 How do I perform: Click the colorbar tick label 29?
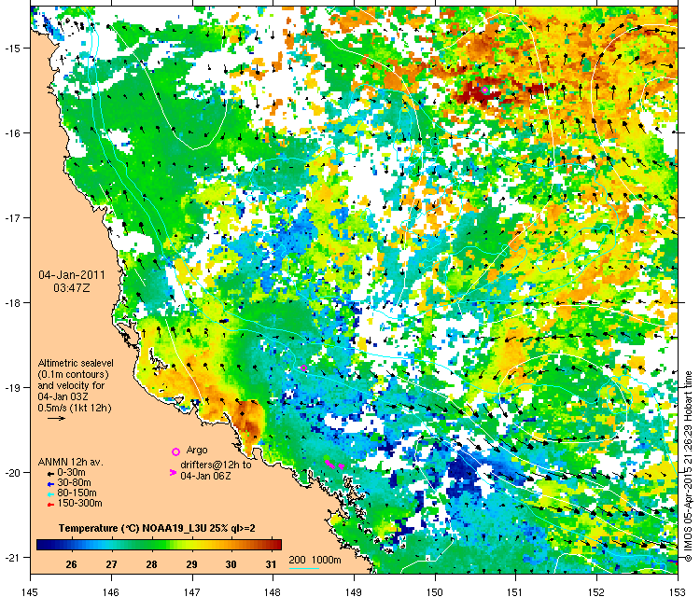coord(191,564)
